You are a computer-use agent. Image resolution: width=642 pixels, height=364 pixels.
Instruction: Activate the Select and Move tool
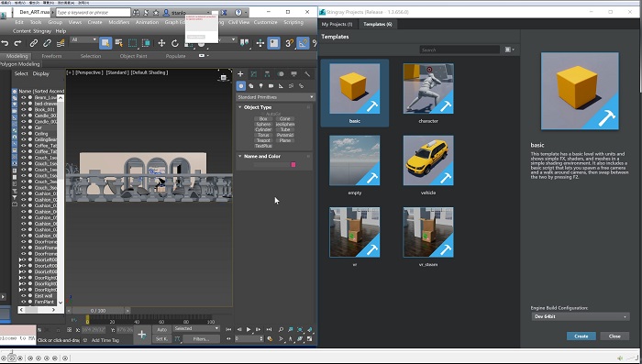click(161, 43)
